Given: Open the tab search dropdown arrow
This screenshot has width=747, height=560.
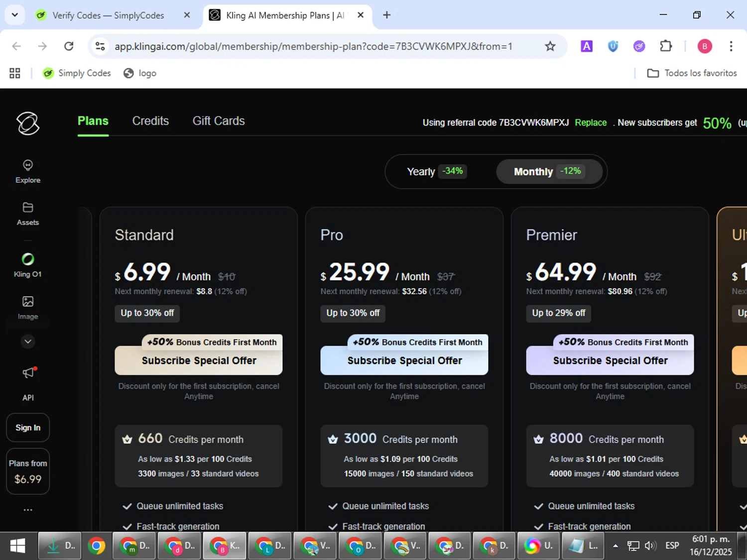Looking at the screenshot, I should click(15, 15).
